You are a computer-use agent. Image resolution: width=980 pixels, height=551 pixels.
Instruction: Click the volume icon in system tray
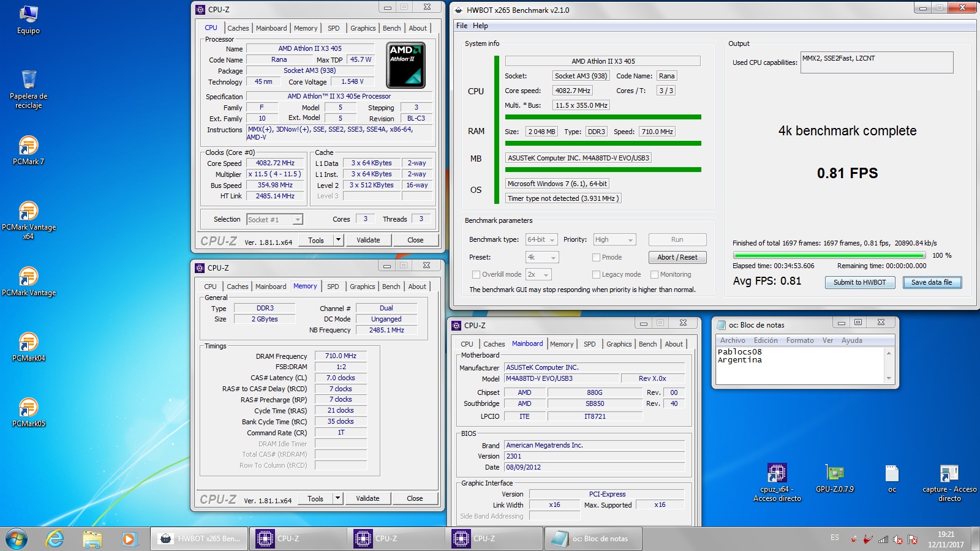(x=898, y=539)
